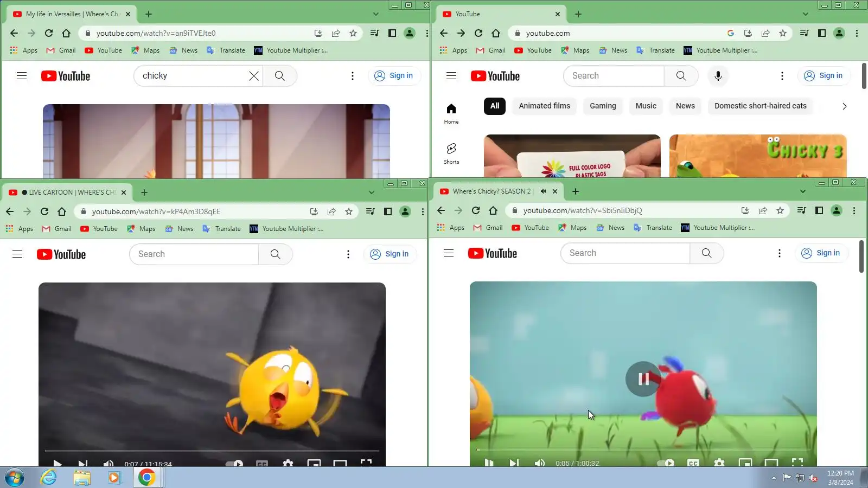Open player settings gear in LIVE CARTOON video
Image resolution: width=868 pixels, height=488 pixels.
coord(288,463)
